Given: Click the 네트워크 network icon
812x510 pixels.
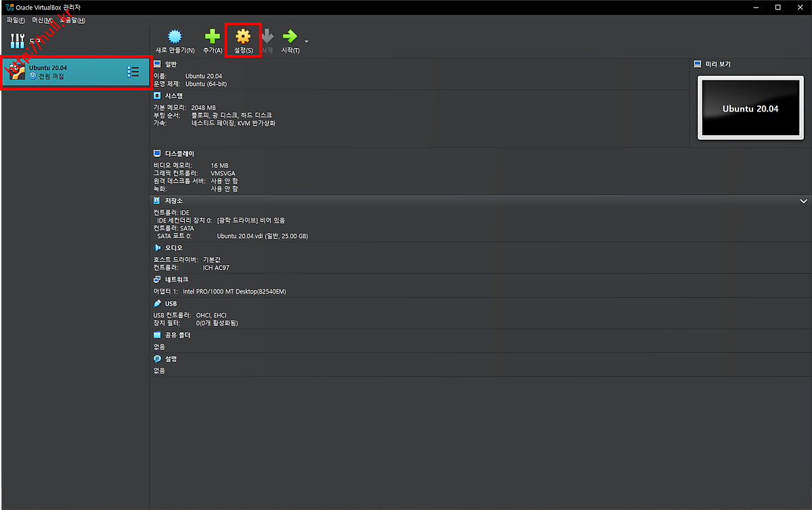Looking at the screenshot, I should tap(157, 279).
